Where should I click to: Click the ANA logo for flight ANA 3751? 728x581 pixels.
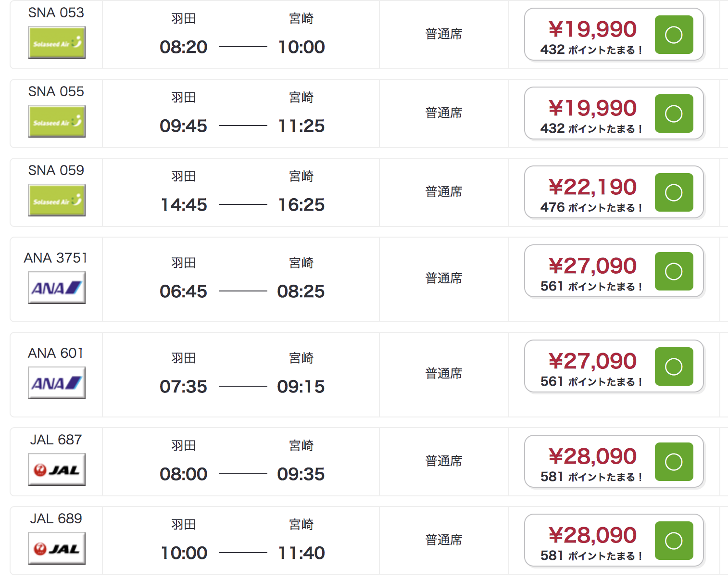pos(57,288)
